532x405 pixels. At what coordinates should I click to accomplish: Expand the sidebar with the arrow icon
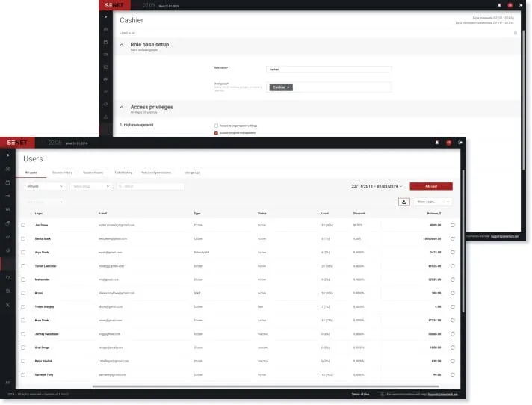(8, 155)
